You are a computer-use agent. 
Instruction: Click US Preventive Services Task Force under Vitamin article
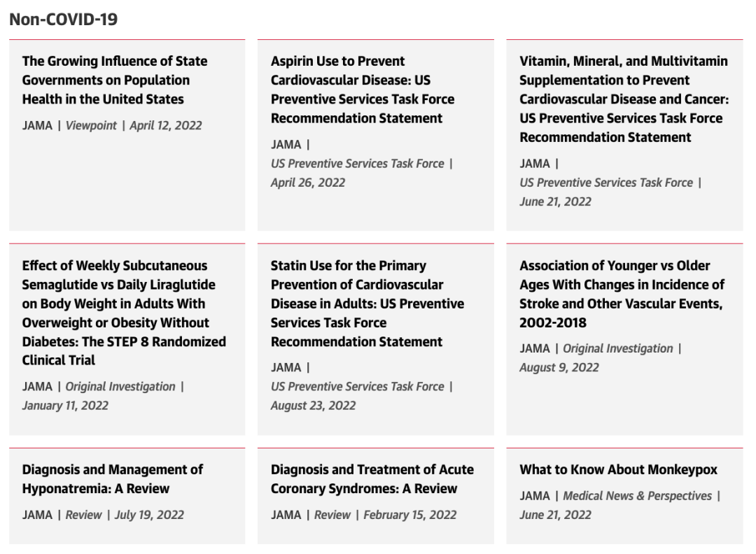(606, 183)
